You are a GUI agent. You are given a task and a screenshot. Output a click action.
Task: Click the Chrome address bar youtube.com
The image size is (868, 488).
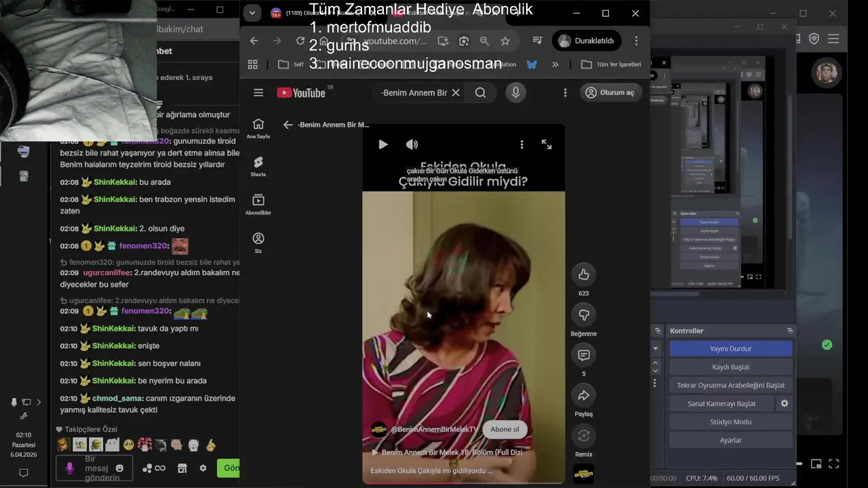pos(395,41)
